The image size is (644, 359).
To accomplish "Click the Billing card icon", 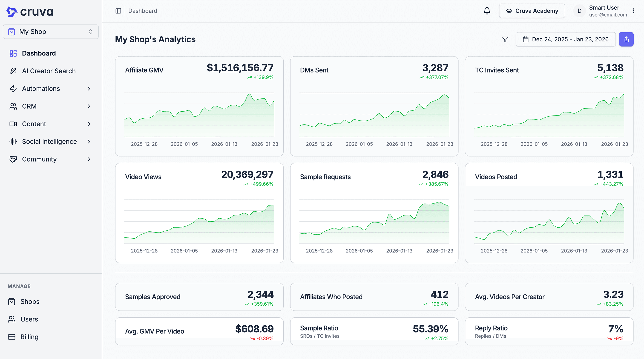I will 11,337.
